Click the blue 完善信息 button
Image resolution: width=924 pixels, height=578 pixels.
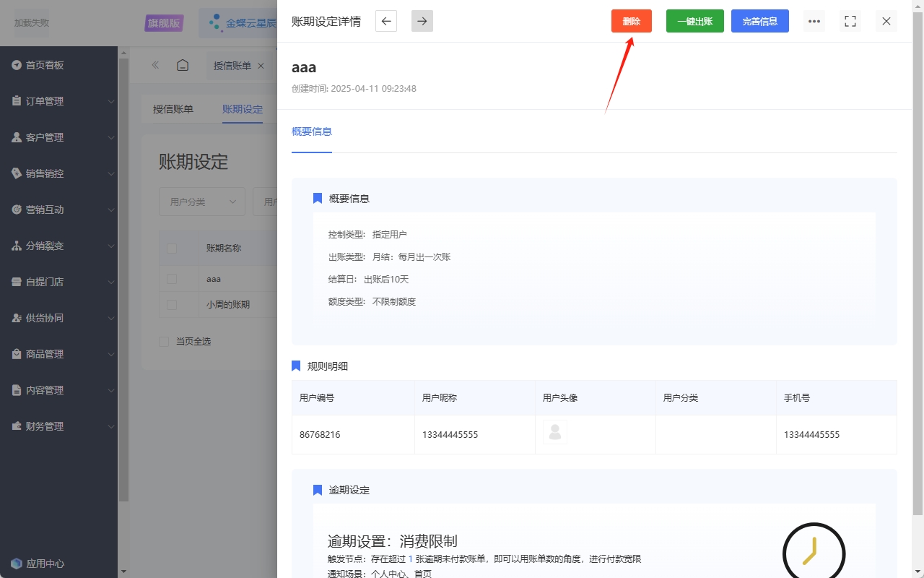759,21
